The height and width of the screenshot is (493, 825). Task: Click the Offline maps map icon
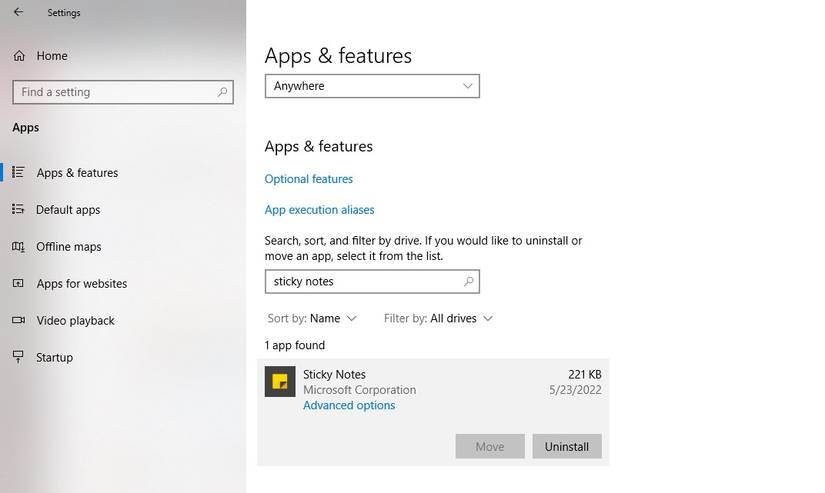(18, 247)
